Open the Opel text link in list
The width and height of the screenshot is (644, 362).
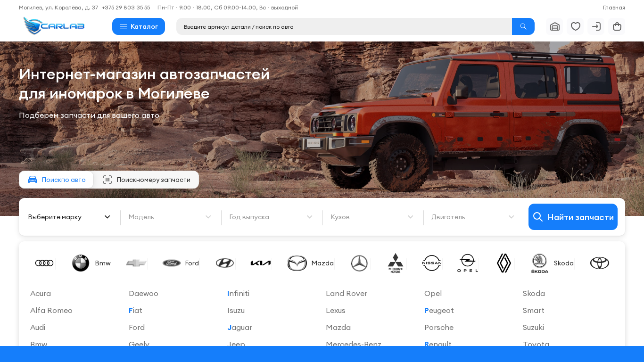(x=433, y=293)
